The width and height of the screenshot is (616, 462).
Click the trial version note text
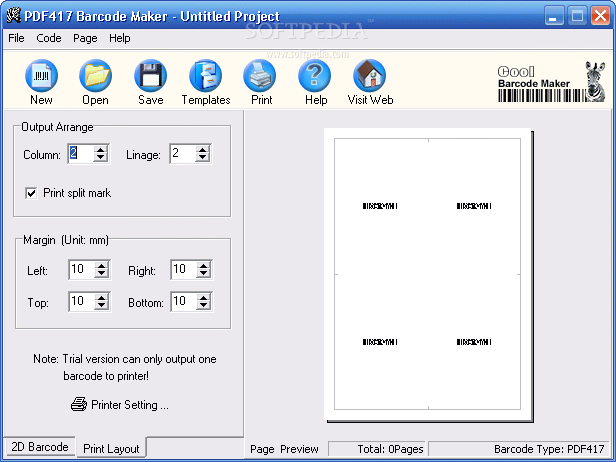click(125, 367)
